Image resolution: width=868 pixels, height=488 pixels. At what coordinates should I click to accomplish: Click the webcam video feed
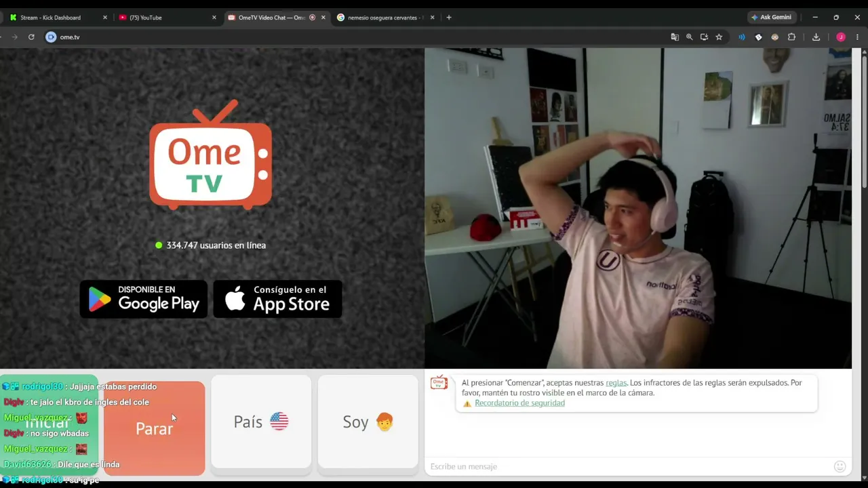638,208
